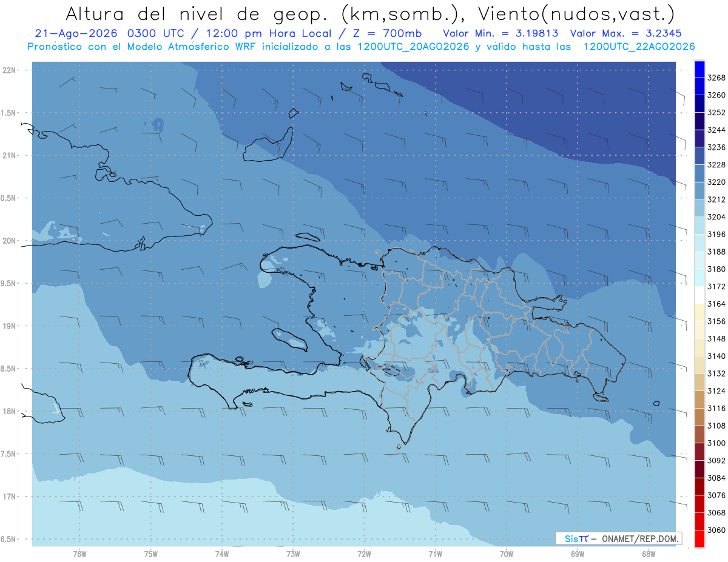Click the 'SisTT - ONAMET/REP.DOM.' credit label
The width and height of the screenshot is (728, 562).
point(618,538)
